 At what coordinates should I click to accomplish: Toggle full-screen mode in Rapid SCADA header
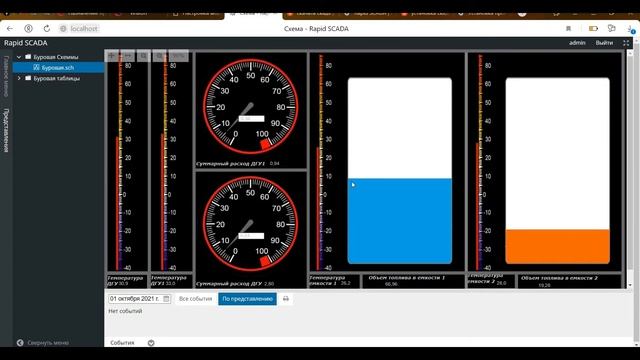626,43
